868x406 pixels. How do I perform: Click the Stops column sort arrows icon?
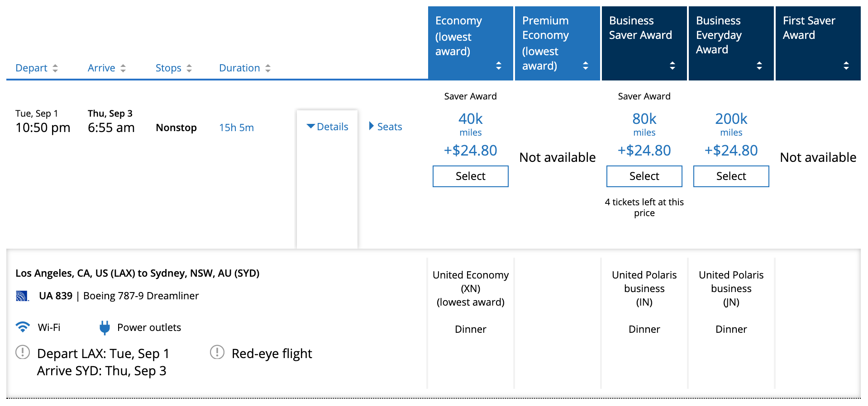click(x=189, y=68)
